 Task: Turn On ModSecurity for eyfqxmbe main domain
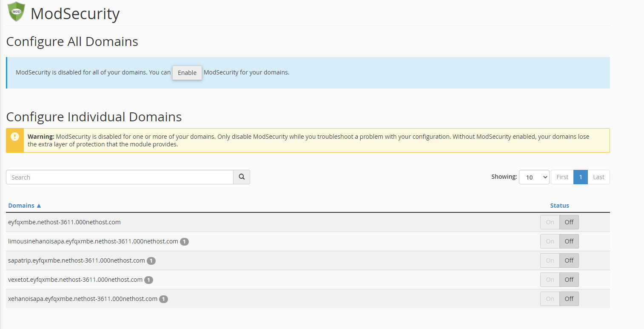point(550,222)
